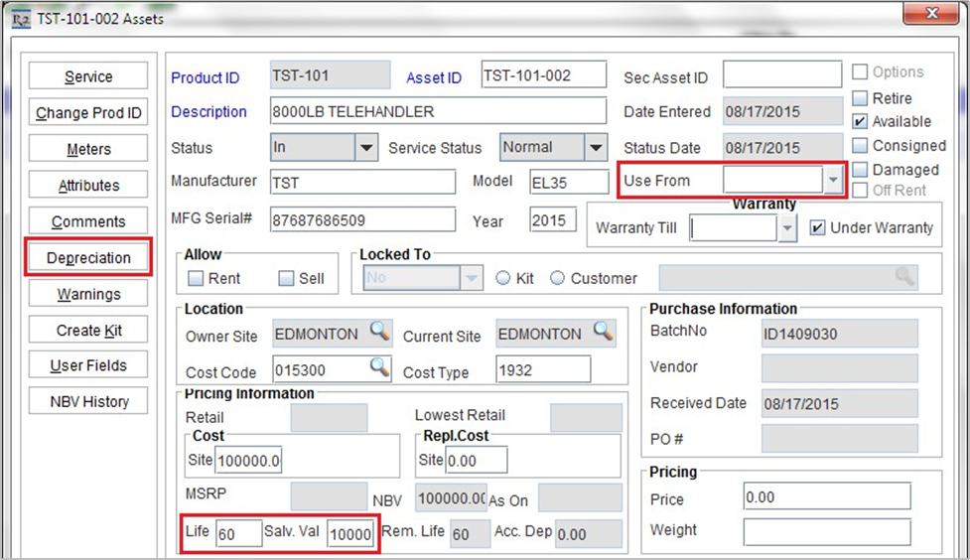Toggle the Damaged checkbox
This screenshot has height=560, width=970.
pyautogui.click(x=860, y=170)
